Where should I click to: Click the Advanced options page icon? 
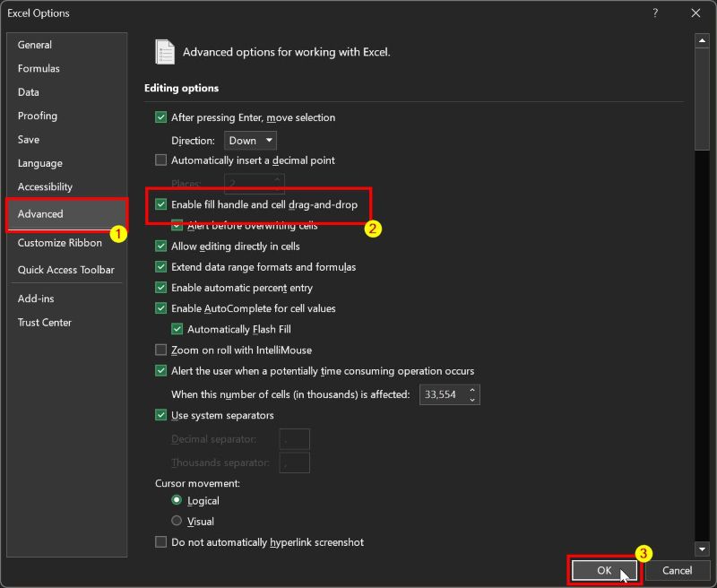165,52
